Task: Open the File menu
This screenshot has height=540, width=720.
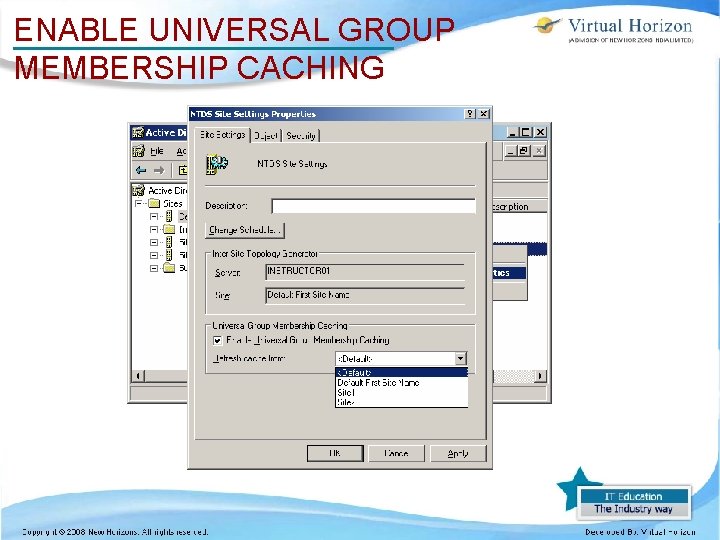Action: coord(157,151)
